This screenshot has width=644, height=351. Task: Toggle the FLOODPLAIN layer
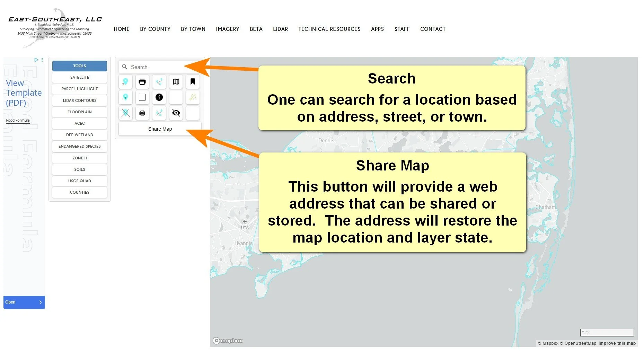[79, 112]
